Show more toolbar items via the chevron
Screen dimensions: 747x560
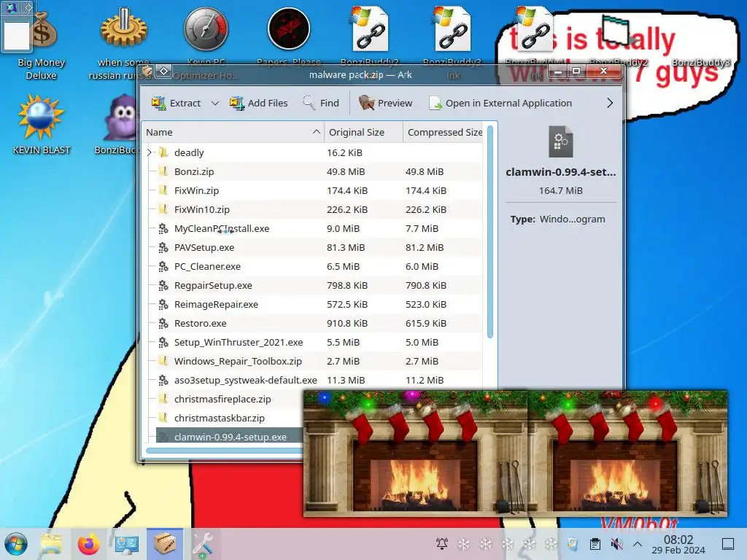pyautogui.click(x=610, y=103)
